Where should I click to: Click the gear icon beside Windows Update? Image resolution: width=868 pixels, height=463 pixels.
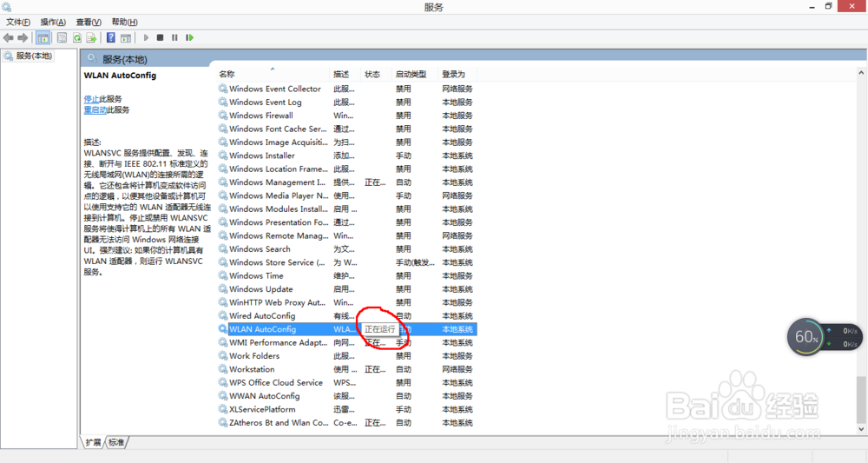pos(222,289)
